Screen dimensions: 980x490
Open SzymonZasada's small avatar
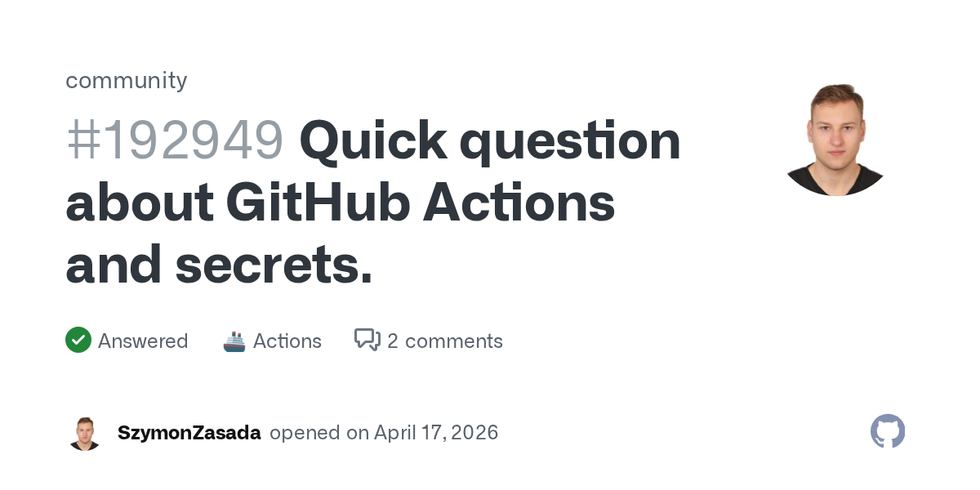coord(85,433)
